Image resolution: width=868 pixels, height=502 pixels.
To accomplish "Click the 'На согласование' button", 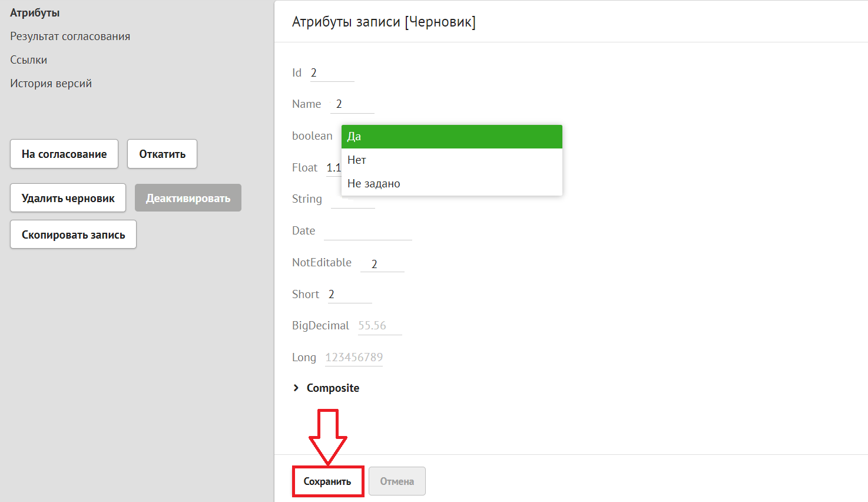I will (x=64, y=154).
